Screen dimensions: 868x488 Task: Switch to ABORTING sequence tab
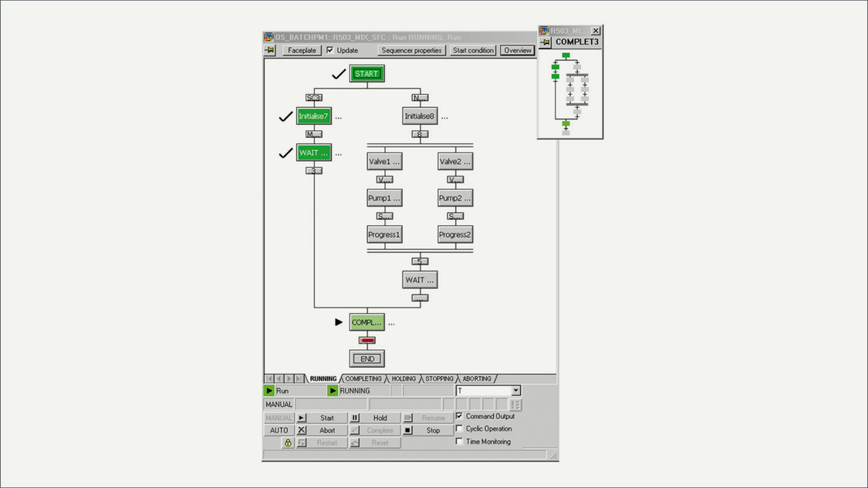tap(477, 379)
